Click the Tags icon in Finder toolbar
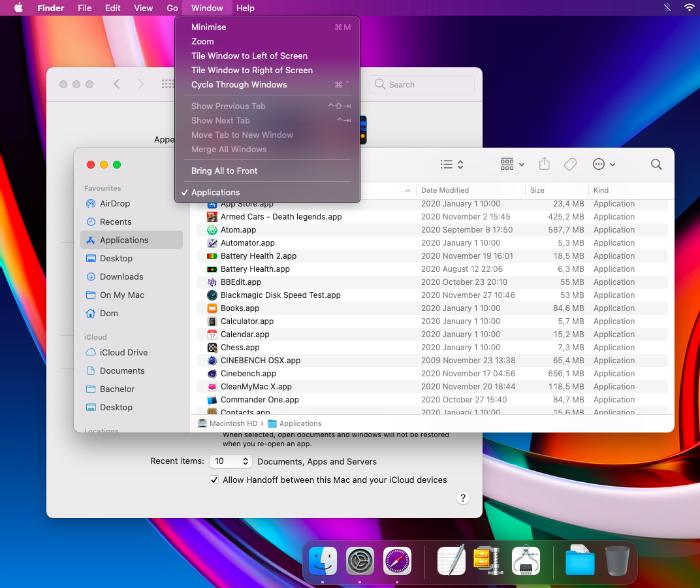The image size is (700, 588). coord(570,165)
